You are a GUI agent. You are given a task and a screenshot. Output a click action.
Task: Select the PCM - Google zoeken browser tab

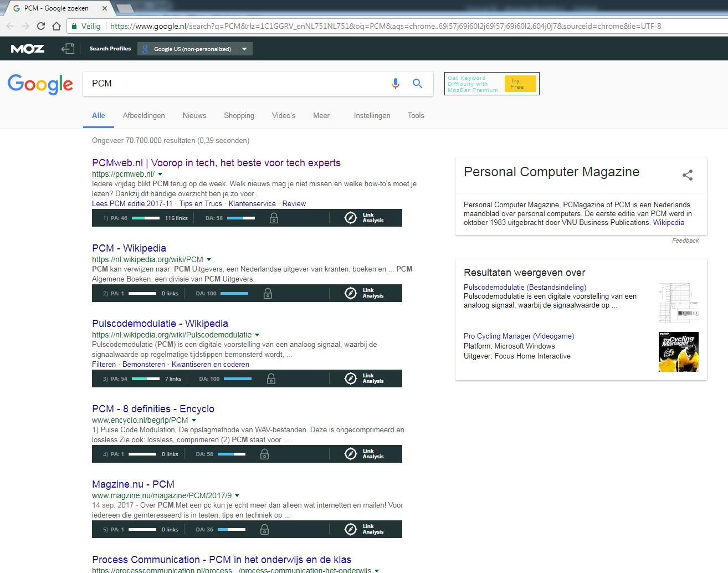(x=58, y=8)
